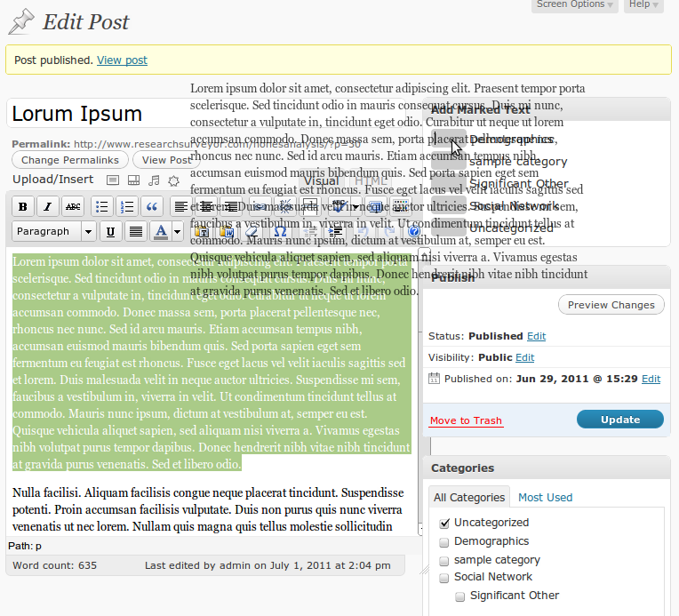
Task: Insert an unordered bullet list
Action: 102,207
